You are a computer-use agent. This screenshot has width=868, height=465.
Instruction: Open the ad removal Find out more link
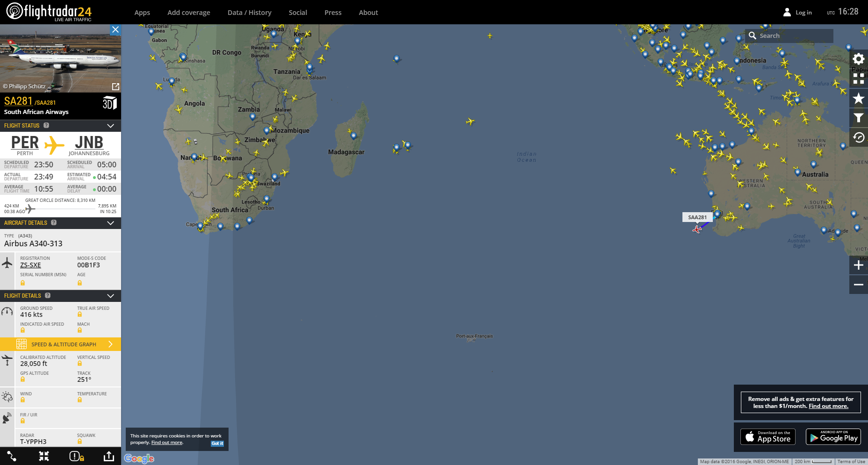pos(828,406)
